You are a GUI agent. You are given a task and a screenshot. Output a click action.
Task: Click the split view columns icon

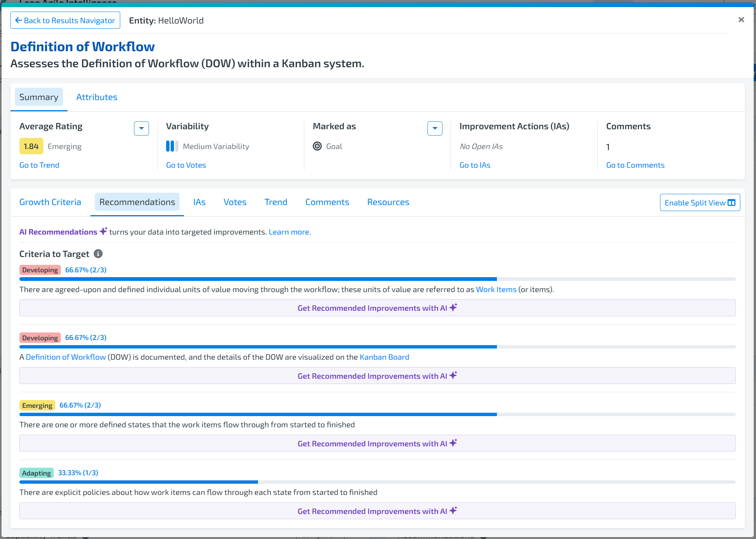point(731,203)
